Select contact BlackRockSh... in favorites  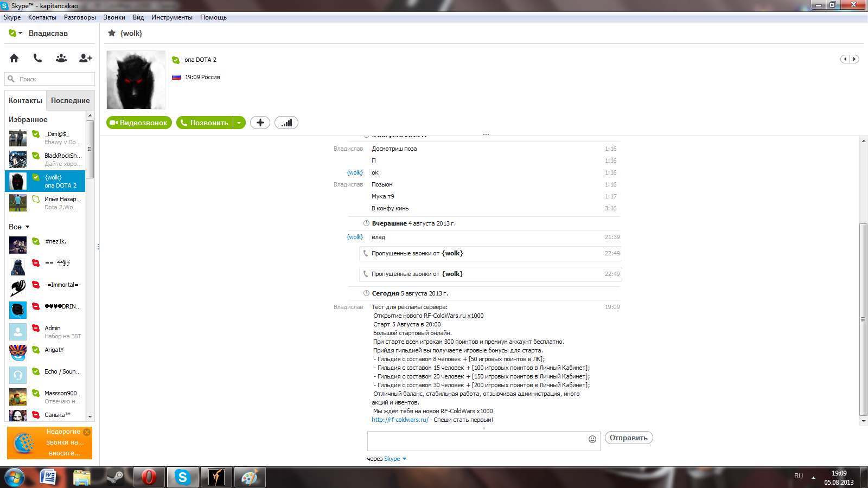click(x=45, y=159)
